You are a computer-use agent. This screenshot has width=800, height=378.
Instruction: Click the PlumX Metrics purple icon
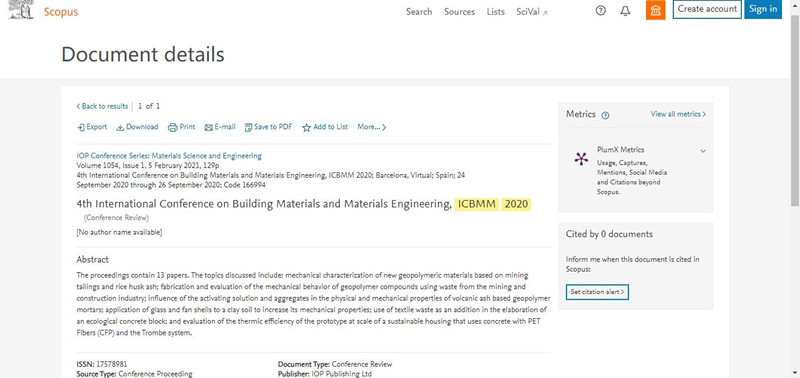[581, 159]
